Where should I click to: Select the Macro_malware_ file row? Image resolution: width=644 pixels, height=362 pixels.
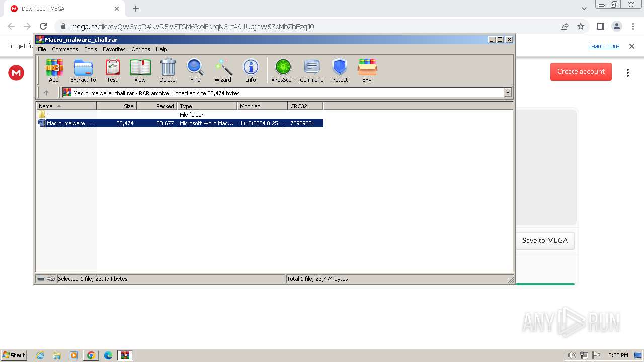coord(180,123)
